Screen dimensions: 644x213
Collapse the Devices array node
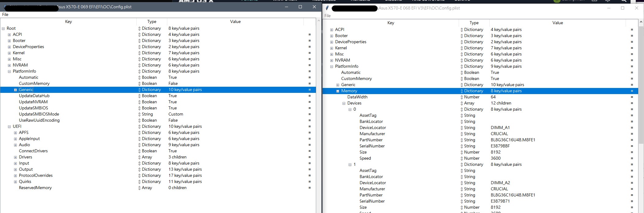point(344,103)
